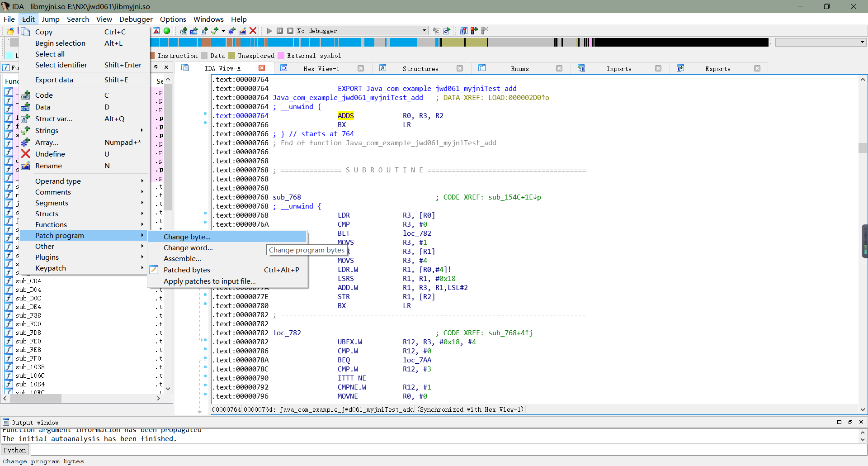Click the pause process icon
The image size is (868, 466).
280,31
